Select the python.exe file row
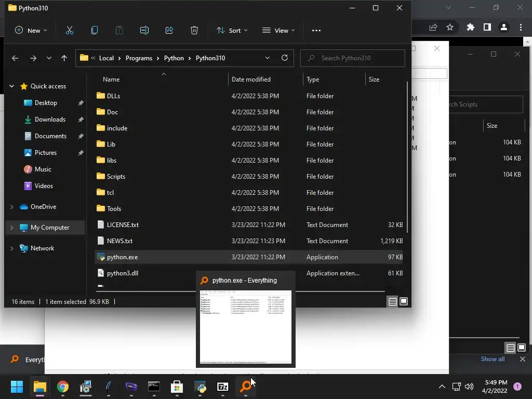 point(249,257)
